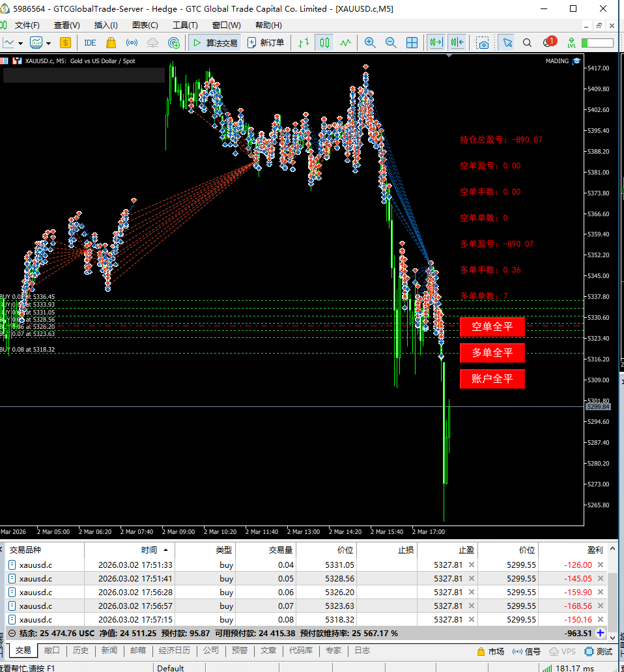Open the 窗口(W) menu

click(226, 25)
